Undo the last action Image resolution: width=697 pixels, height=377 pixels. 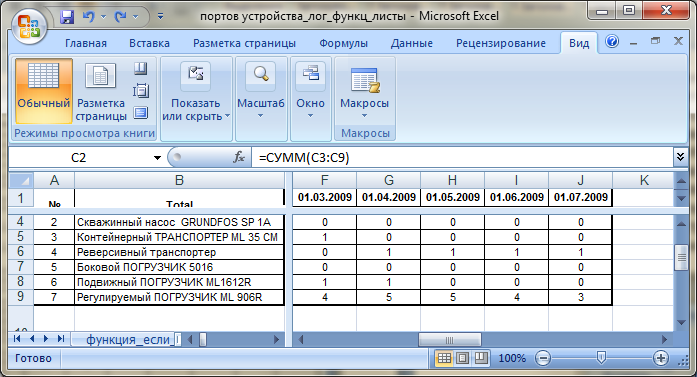pos(88,17)
